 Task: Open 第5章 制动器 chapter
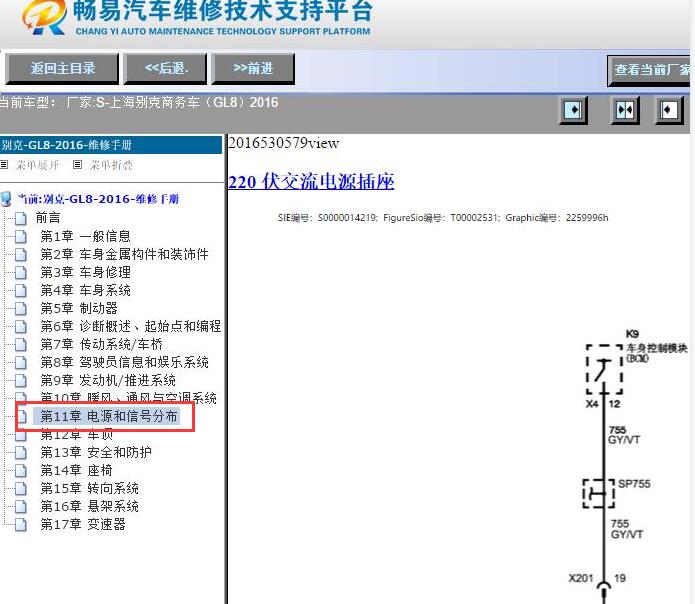click(79, 308)
